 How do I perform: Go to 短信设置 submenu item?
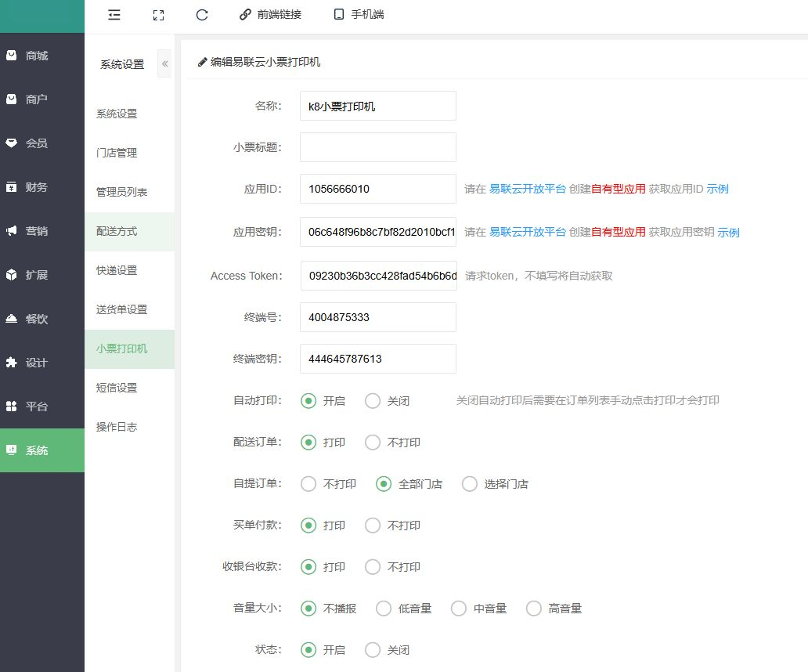(117, 388)
